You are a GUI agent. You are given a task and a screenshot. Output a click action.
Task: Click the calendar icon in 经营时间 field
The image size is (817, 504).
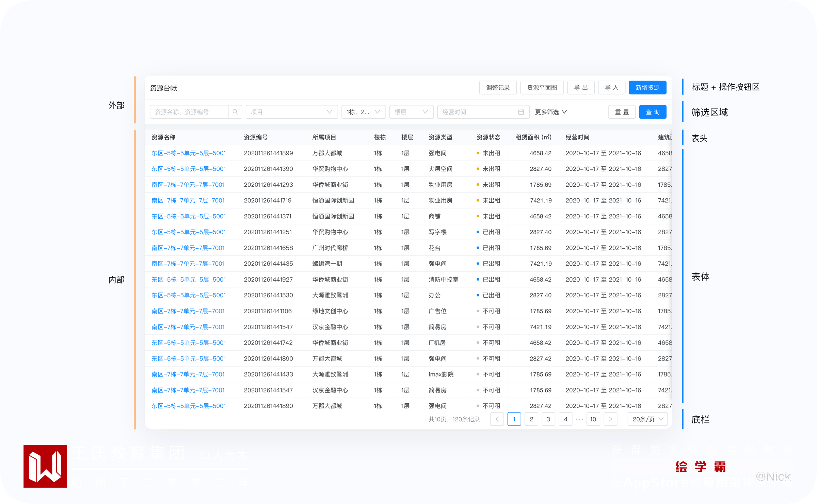(x=521, y=112)
